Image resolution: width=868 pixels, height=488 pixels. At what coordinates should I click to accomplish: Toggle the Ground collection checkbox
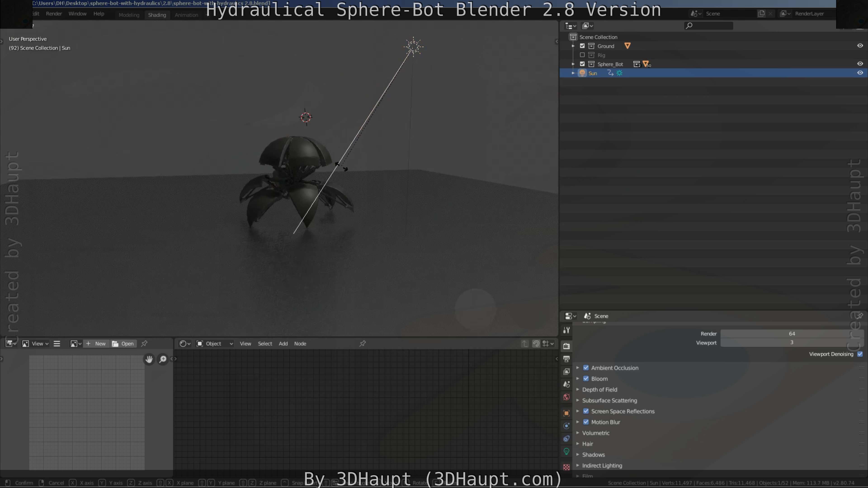(582, 46)
